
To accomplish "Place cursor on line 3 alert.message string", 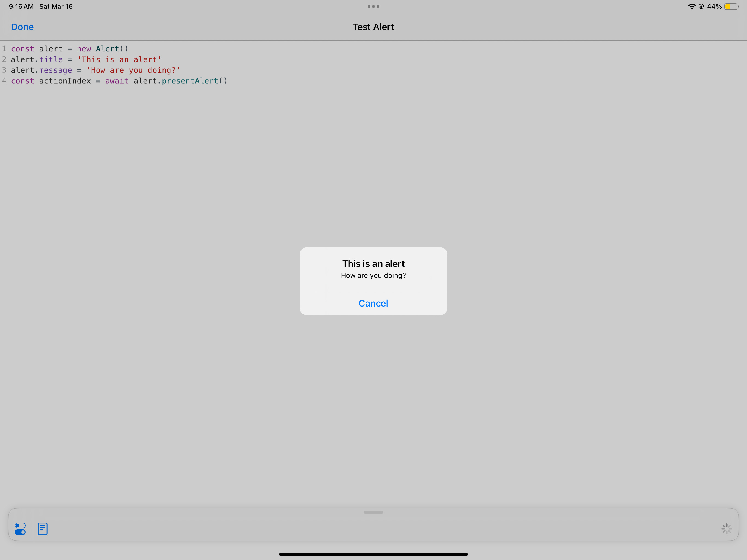I will click(133, 70).
